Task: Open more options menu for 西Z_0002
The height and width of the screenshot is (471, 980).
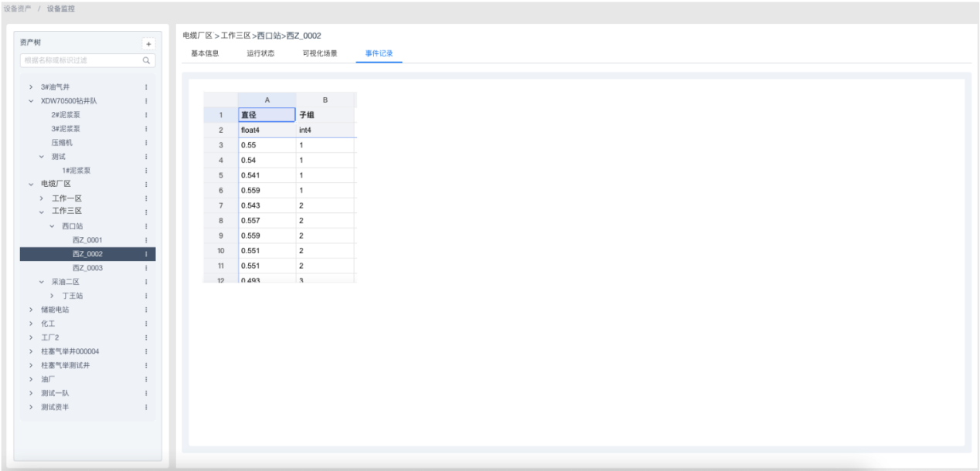Action: pos(146,254)
